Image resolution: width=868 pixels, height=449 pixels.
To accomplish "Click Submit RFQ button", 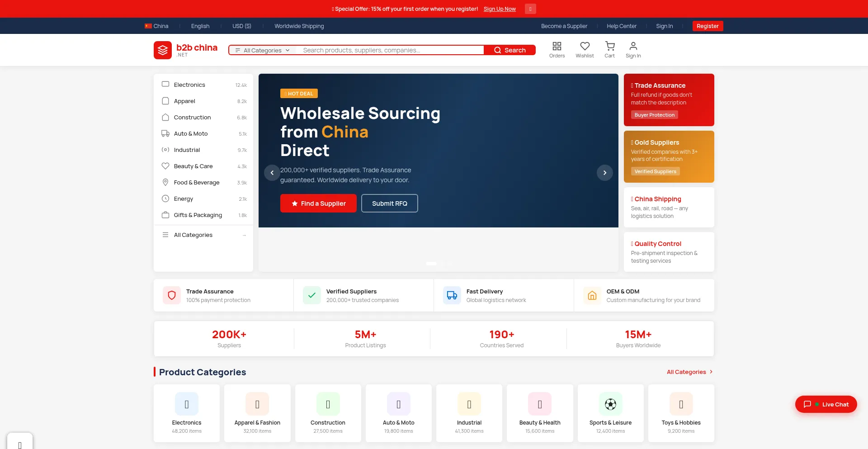I will click(x=390, y=203).
